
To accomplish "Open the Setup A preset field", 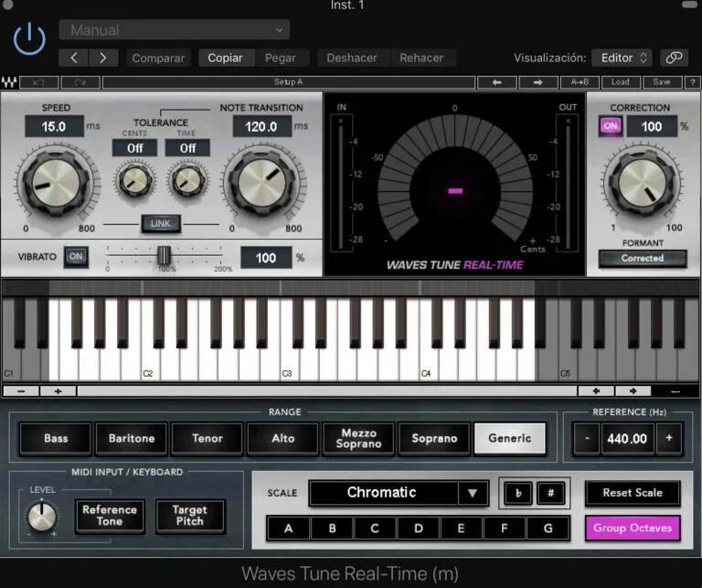I will tap(289, 82).
